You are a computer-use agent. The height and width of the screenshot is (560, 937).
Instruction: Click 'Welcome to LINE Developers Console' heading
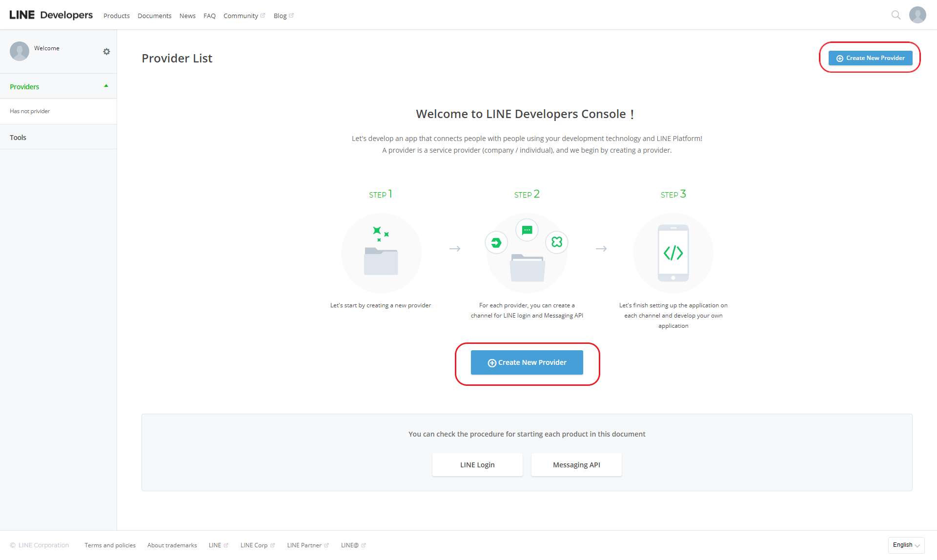pyautogui.click(x=525, y=114)
